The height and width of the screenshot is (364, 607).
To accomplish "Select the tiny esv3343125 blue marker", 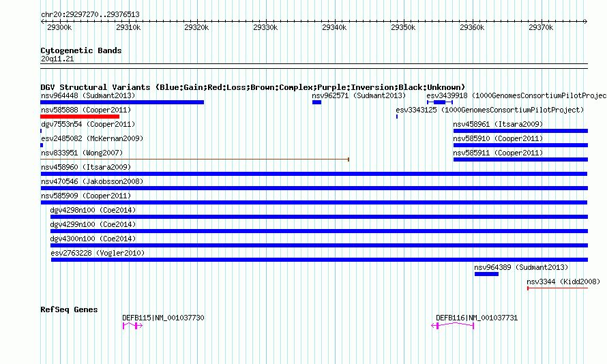I will pyautogui.click(x=397, y=117).
